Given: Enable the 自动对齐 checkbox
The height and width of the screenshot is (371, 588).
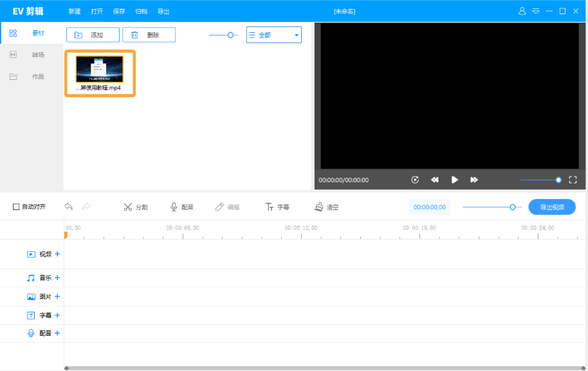Looking at the screenshot, I should [16, 207].
